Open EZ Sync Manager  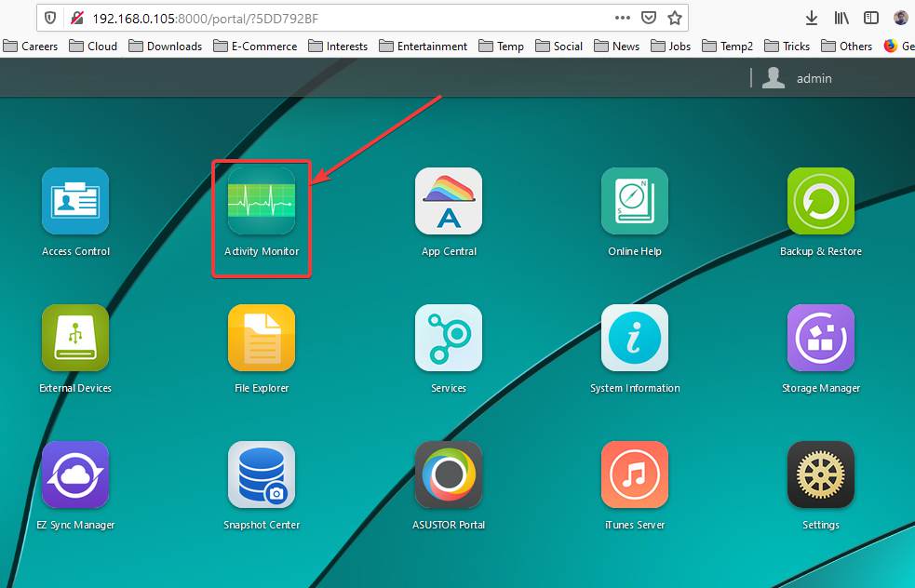coord(75,474)
